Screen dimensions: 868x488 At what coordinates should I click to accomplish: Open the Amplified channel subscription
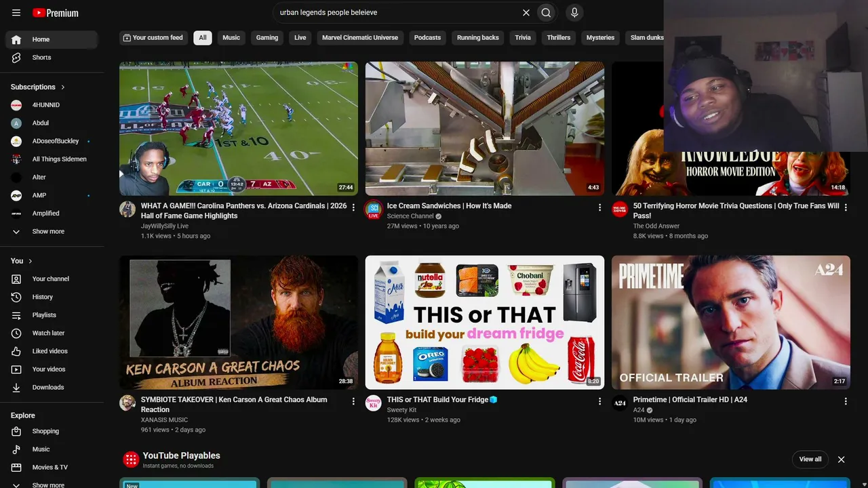click(52, 213)
